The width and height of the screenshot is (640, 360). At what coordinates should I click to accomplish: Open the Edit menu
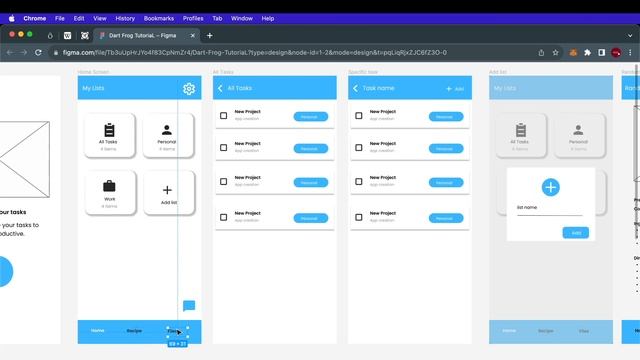(79, 18)
